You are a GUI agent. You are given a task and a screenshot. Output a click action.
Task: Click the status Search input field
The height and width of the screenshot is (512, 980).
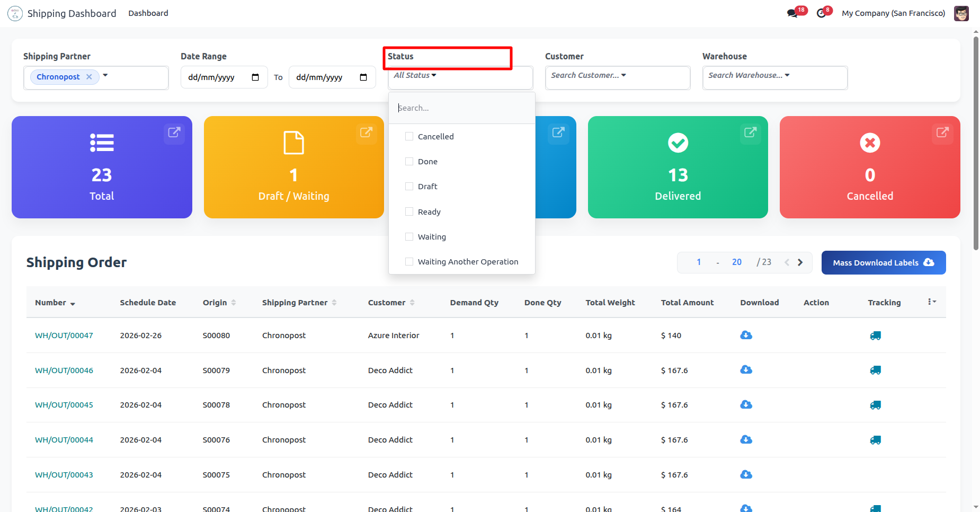(x=461, y=108)
